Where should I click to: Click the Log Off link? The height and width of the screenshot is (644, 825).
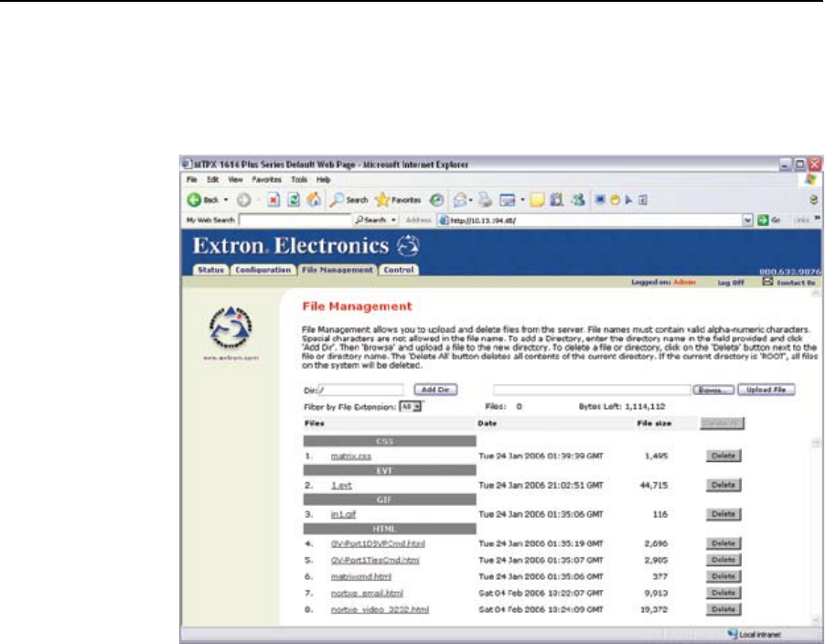[731, 283]
